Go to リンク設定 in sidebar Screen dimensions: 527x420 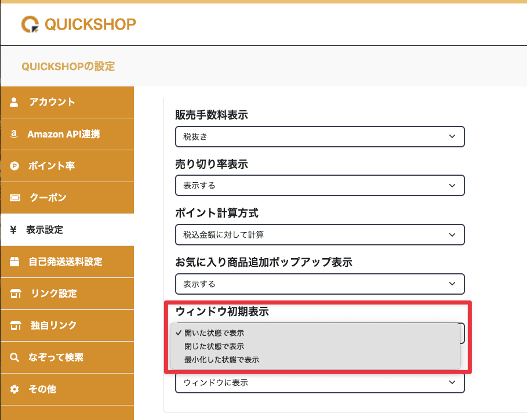tap(53, 294)
